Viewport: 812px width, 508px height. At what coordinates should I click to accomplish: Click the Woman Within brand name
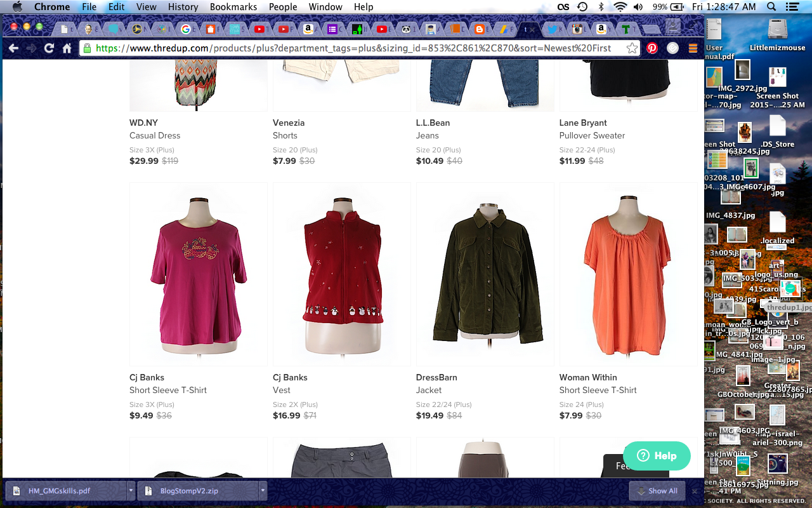click(588, 377)
